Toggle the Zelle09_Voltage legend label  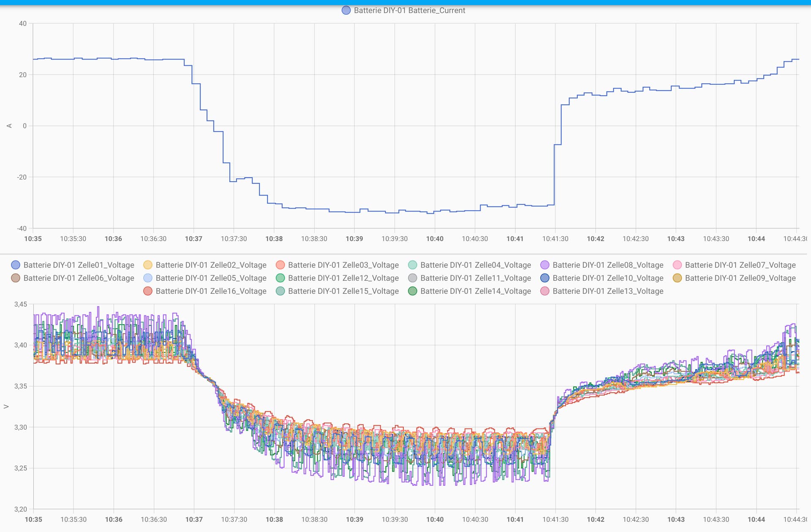click(x=740, y=278)
